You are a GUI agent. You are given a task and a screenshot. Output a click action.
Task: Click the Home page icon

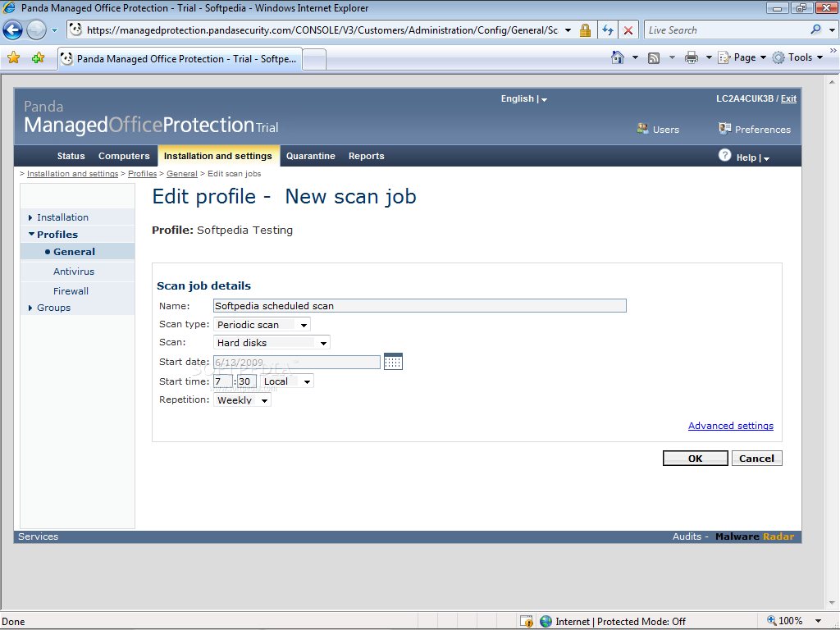point(618,57)
